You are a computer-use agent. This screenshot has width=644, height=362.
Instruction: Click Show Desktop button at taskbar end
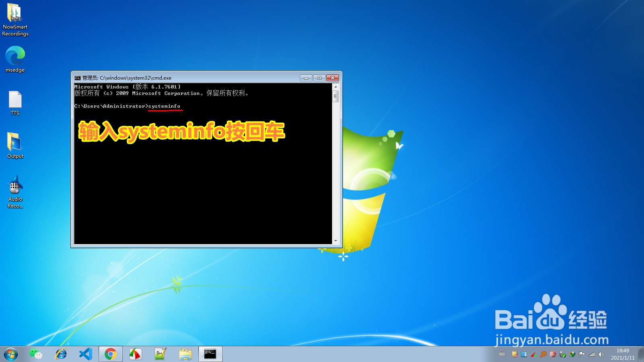tap(641, 354)
